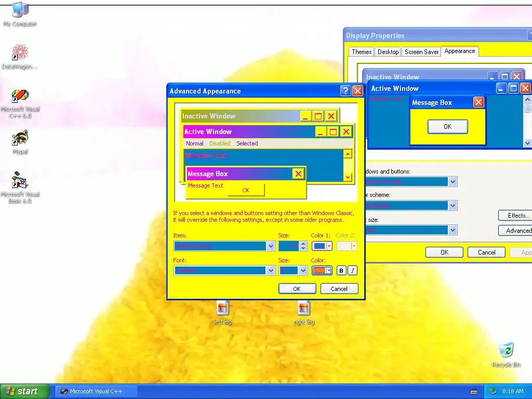Increase Item size with spinner up arrow
Image resolution: width=532 pixels, height=399 pixels.
pyautogui.click(x=303, y=243)
